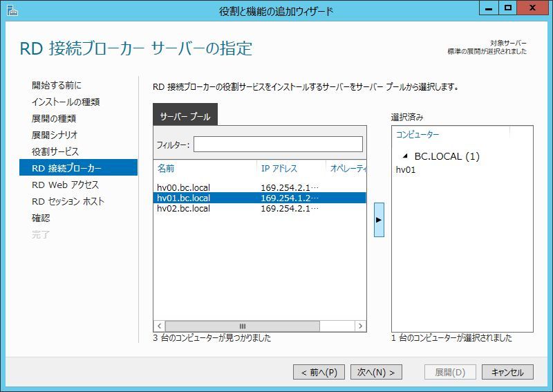
Task: Click the < 前へ(P) button
Action: pyautogui.click(x=319, y=372)
